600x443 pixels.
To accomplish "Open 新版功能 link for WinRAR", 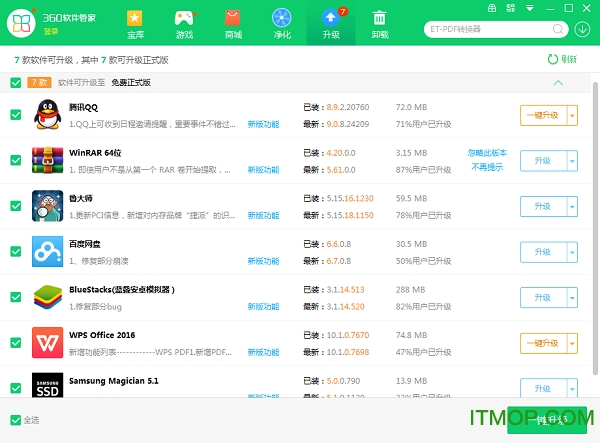I will 263,169.
